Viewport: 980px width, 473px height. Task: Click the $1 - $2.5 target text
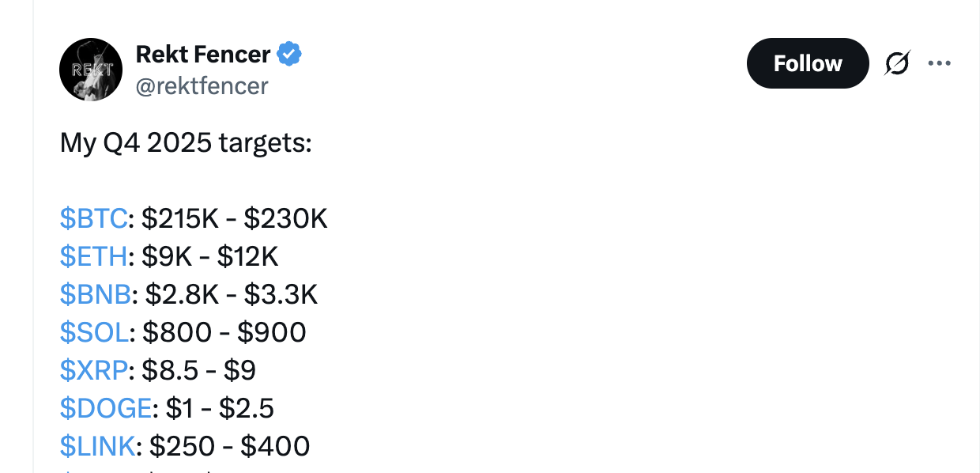click(220, 408)
